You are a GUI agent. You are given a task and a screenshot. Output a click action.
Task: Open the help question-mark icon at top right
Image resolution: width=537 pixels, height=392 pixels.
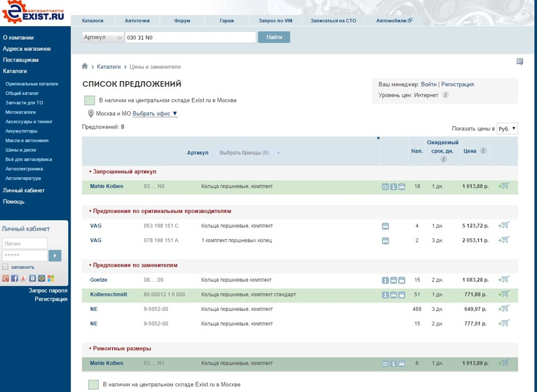pyautogui.click(x=520, y=62)
